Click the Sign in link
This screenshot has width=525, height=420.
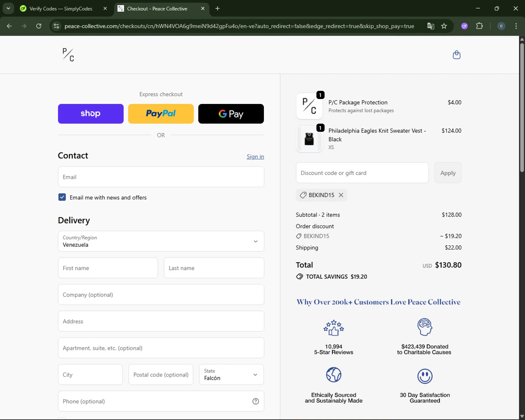pyautogui.click(x=255, y=156)
